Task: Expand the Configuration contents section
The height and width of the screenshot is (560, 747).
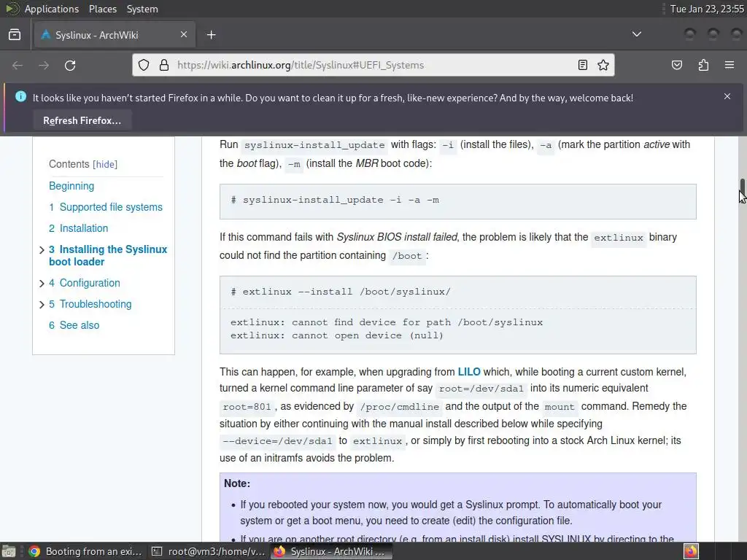Action: (x=42, y=284)
